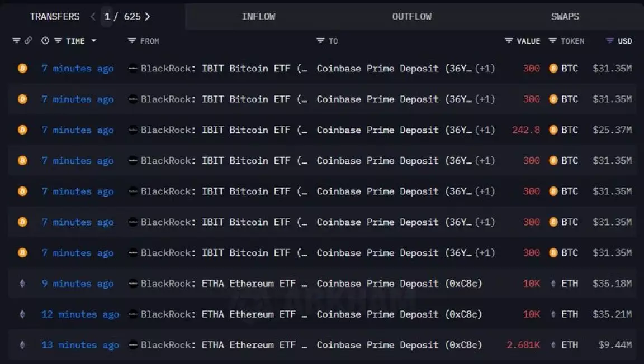
Task: Open the TO column filter
Action: click(320, 41)
